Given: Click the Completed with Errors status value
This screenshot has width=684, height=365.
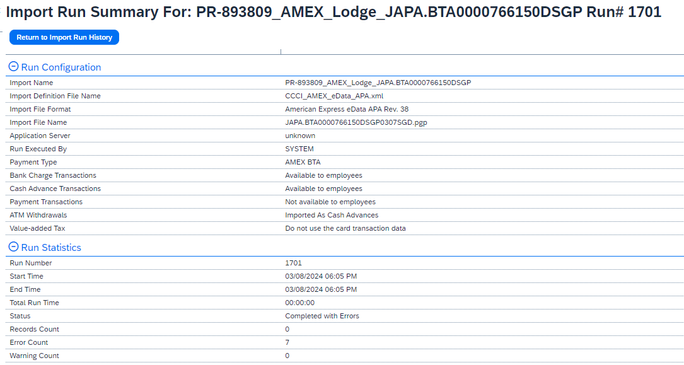Looking at the screenshot, I should [322, 316].
